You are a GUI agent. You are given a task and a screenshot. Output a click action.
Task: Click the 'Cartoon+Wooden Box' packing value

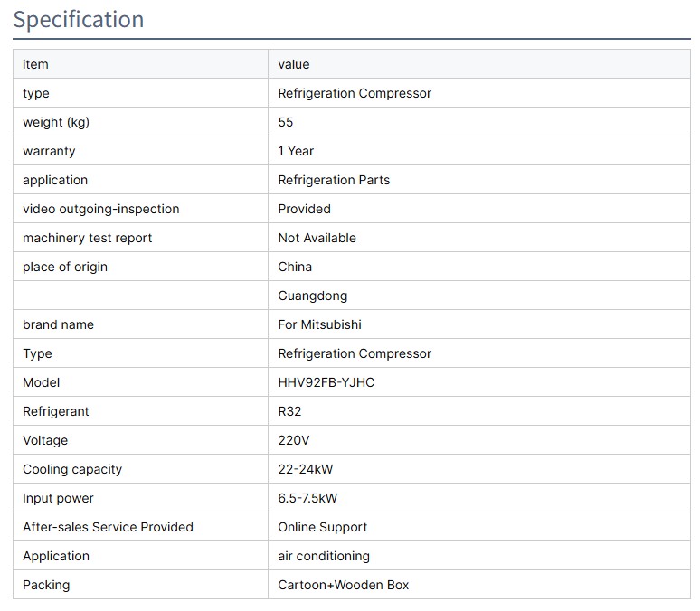pos(344,585)
